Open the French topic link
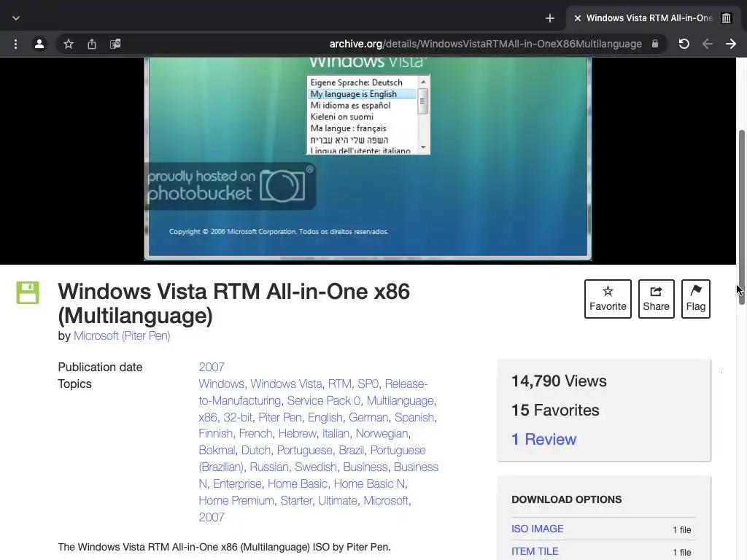The width and height of the screenshot is (747, 560). (x=256, y=433)
